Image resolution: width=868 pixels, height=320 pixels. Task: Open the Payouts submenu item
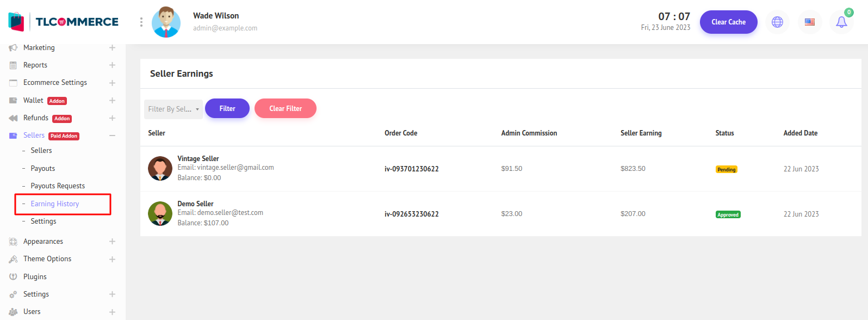43,169
